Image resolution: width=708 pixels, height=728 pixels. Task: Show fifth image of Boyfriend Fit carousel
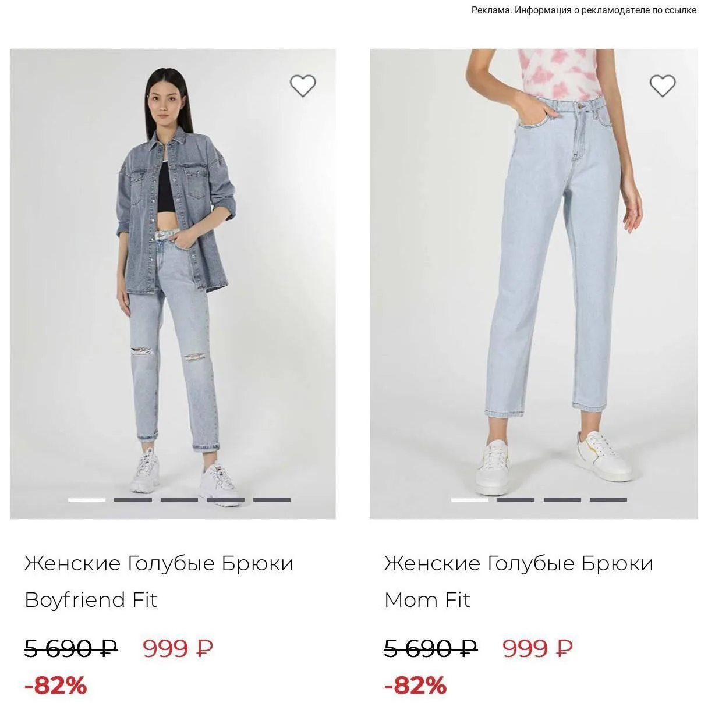[x=272, y=499]
